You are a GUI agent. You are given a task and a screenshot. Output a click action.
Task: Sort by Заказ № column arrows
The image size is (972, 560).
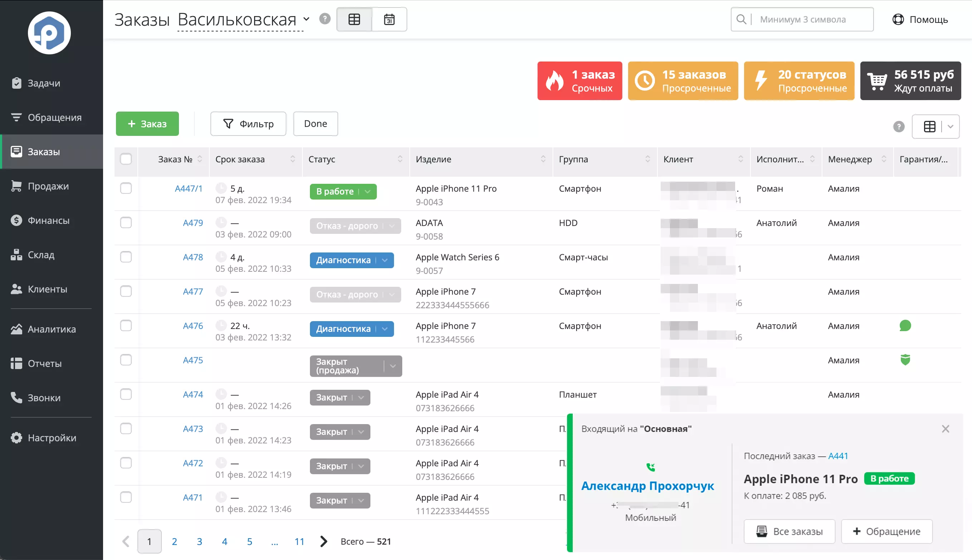pyautogui.click(x=200, y=159)
